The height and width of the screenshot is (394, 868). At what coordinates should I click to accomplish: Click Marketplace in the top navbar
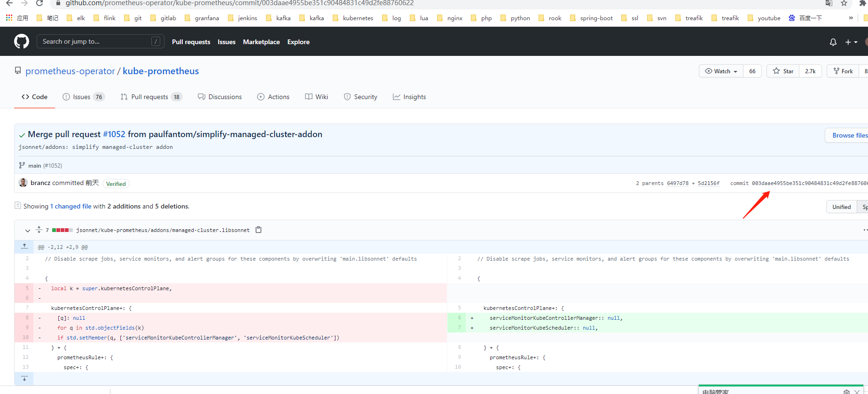(x=261, y=42)
